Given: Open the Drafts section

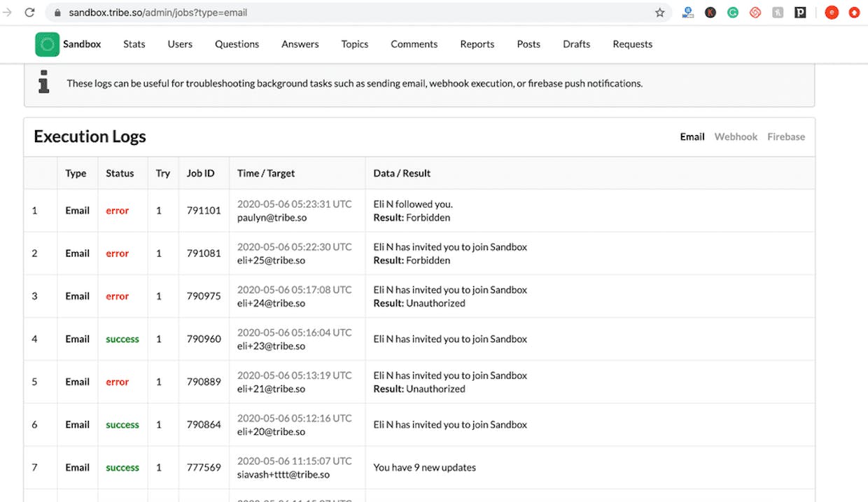Looking at the screenshot, I should (577, 44).
